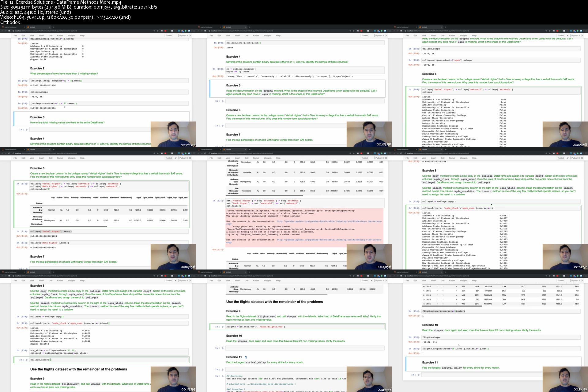Click the college.insert( code cell
The width and height of the screenshot is (588, 392).
coord(109,360)
